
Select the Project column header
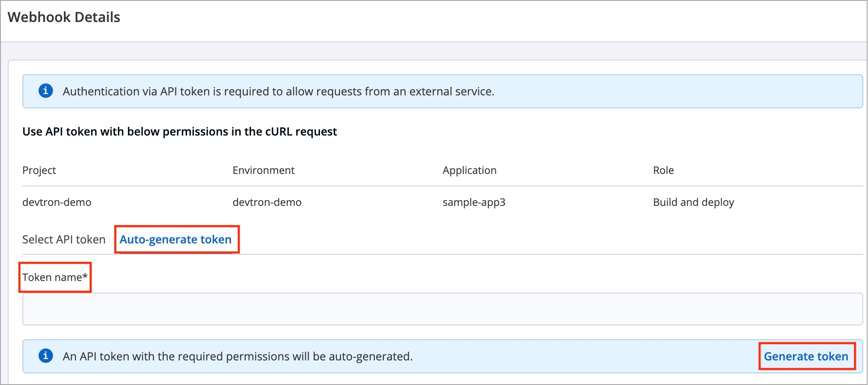(39, 170)
